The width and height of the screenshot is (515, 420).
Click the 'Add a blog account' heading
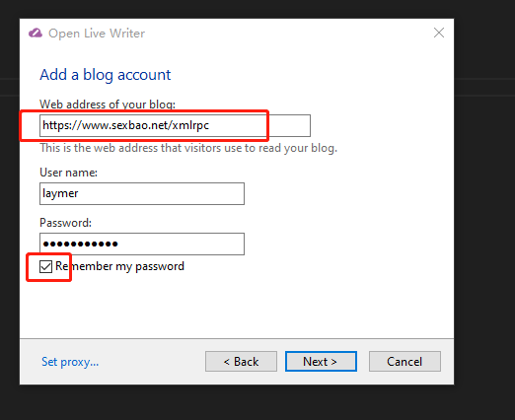[106, 75]
